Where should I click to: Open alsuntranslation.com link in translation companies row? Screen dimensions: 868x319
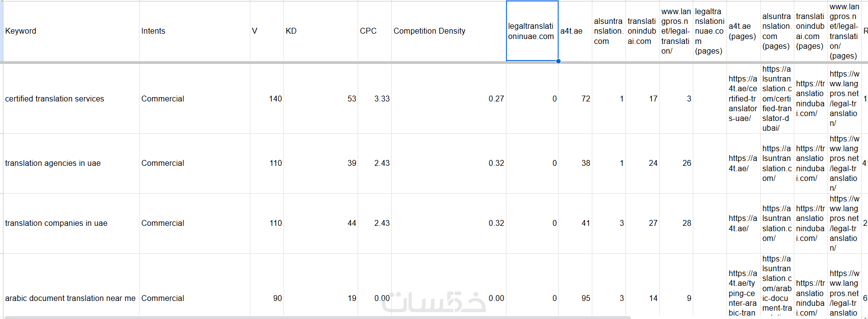click(x=777, y=223)
